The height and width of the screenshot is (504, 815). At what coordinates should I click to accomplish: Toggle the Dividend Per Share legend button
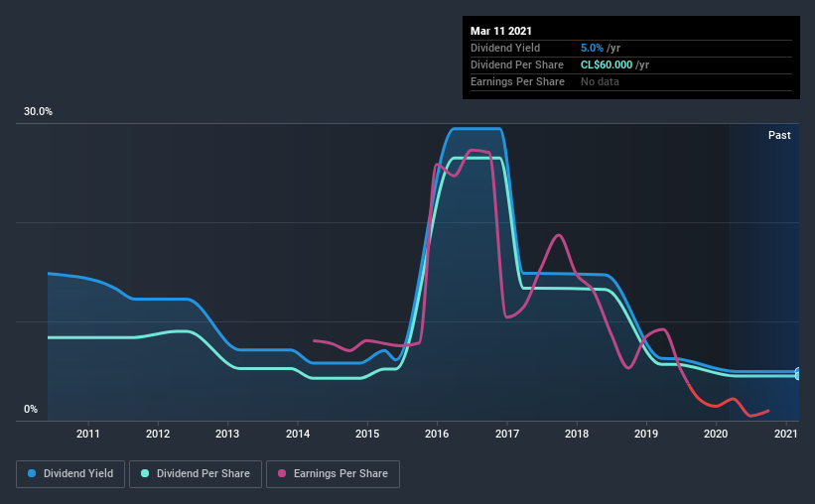click(196, 474)
